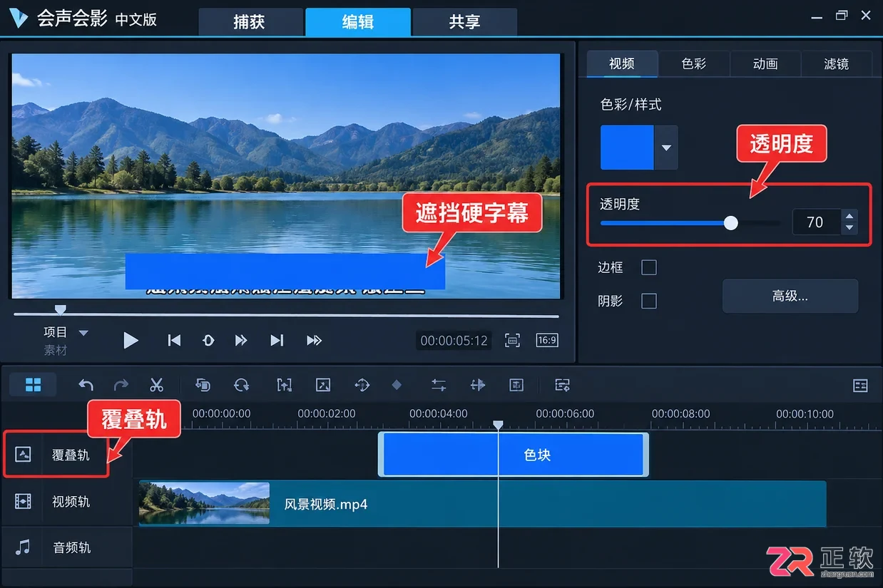Open the timeline layout options icon at far right
883x588 pixels.
click(x=861, y=386)
